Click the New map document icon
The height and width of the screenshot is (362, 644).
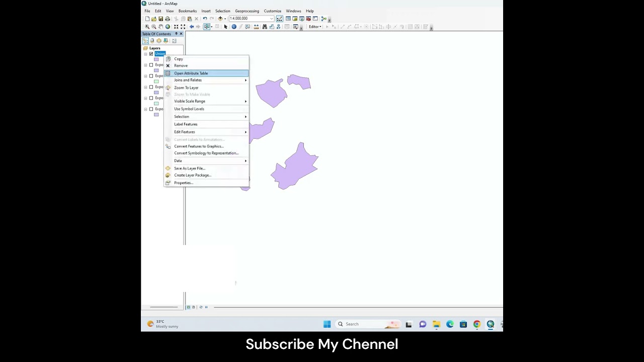tap(147, 19)
